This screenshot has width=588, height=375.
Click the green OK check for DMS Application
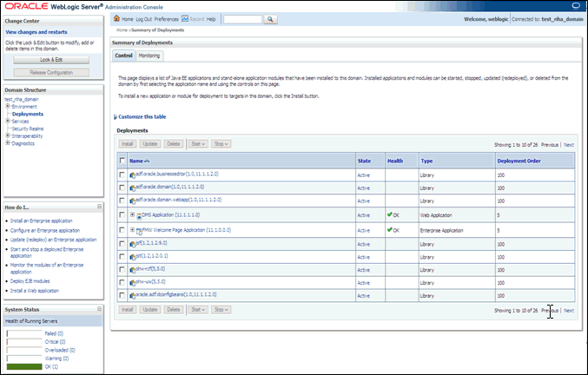tap(390, 214)
